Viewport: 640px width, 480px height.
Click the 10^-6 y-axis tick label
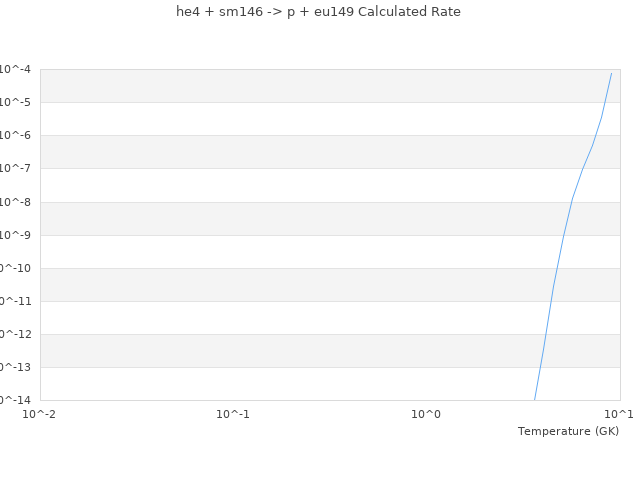point(16,135)
